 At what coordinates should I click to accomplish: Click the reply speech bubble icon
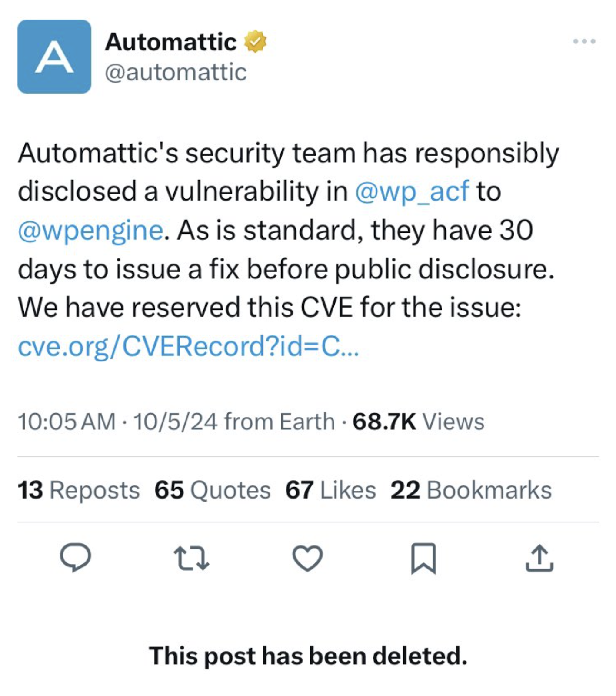tap(76, 557)
